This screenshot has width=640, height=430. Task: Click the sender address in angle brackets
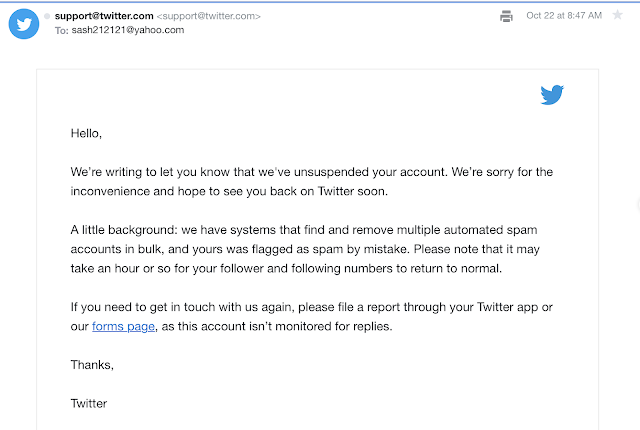(209, 16)
